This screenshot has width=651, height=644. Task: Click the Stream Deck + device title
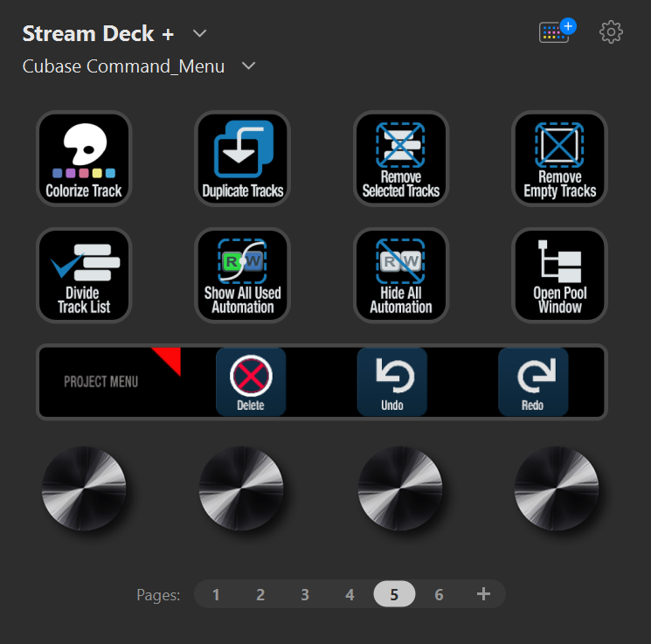[x=98, y=33]
